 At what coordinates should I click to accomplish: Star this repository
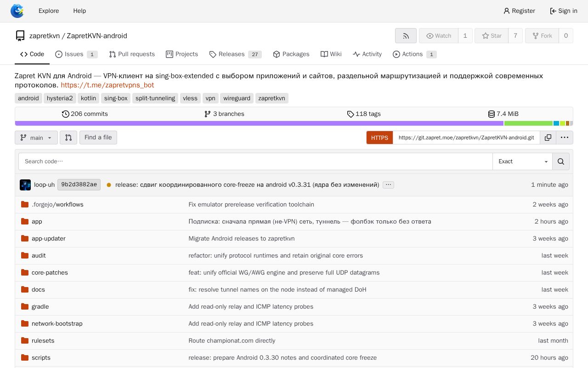coord(492,36)
